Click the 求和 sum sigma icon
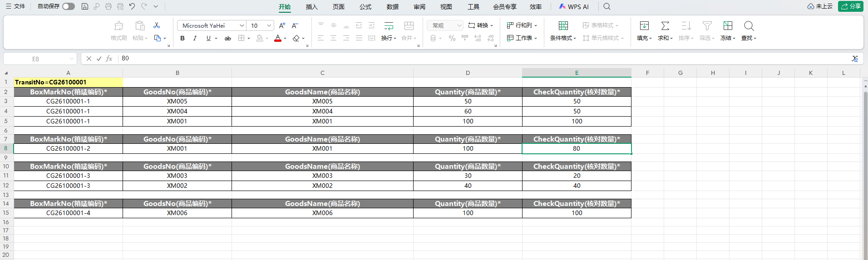Viewport: 868px width, 260px height. tap(665, 26)
